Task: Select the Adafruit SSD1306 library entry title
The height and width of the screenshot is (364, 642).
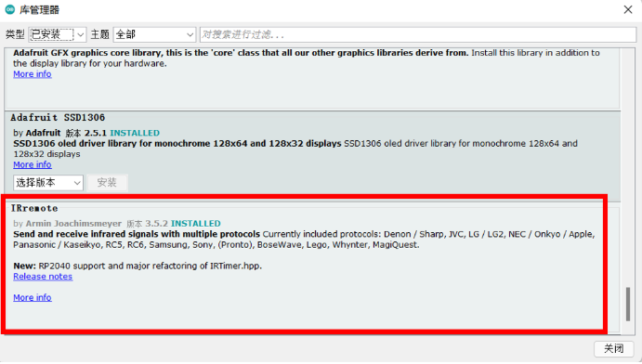Action: [58, 117]
